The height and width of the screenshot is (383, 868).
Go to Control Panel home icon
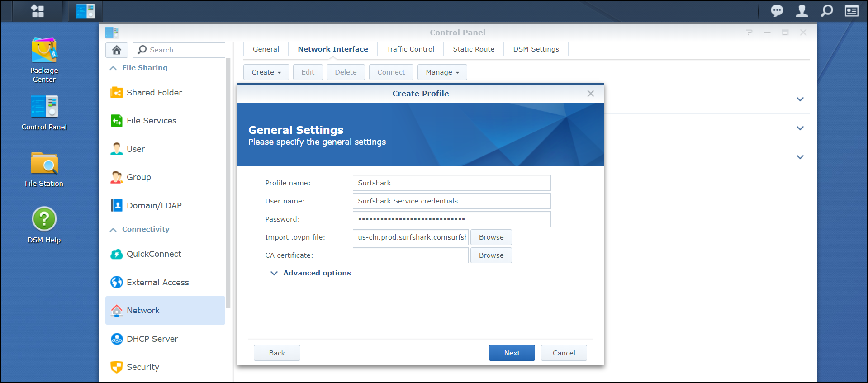117,50
